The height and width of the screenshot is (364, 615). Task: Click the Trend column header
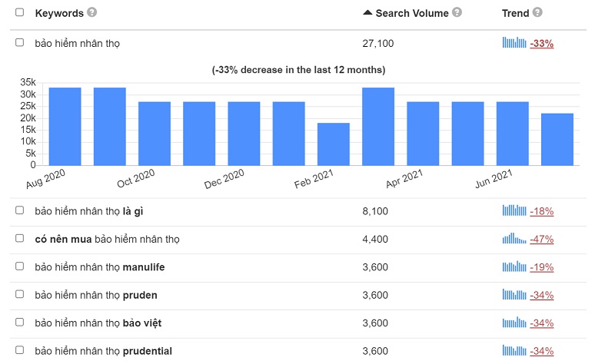[515, 13]
